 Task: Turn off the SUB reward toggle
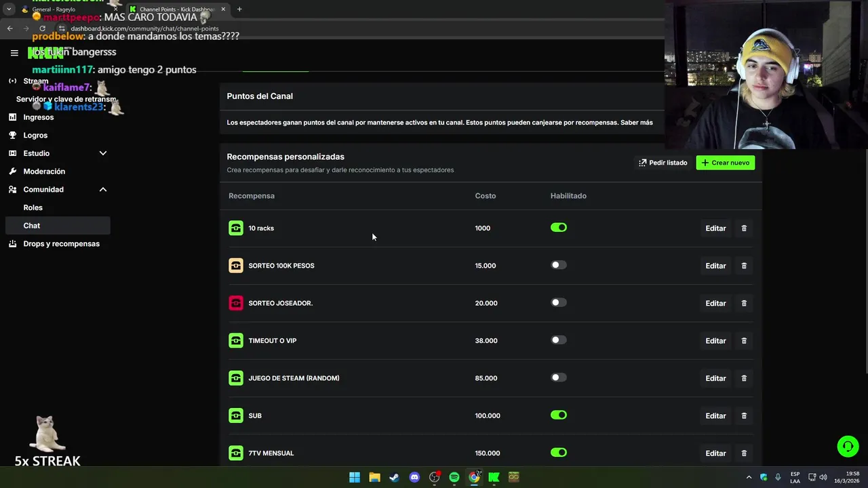(559, 415)
